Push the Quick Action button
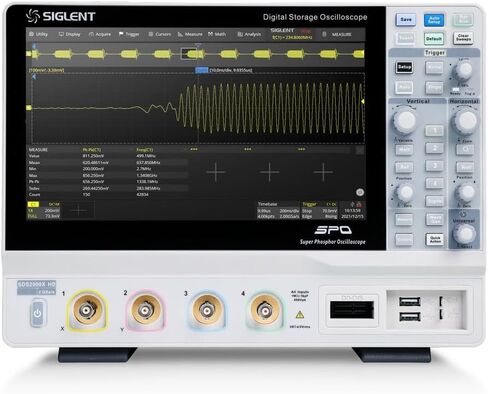This screenshot has width=488, height=394. click(x=435, y=239)
